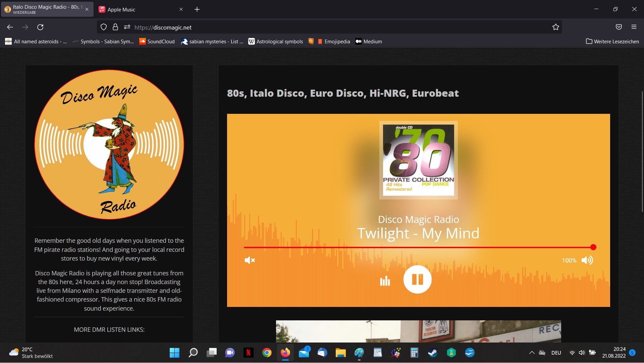This screenshot has height=363, width=644.
Task: Open a new browser tab
Action: (197, 9)
